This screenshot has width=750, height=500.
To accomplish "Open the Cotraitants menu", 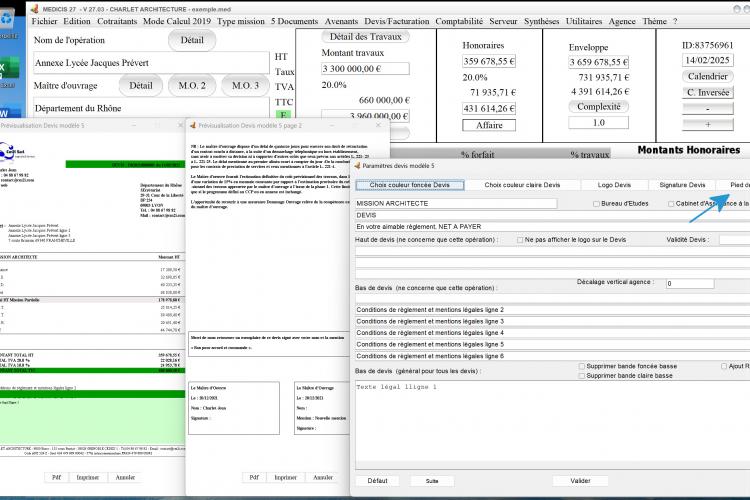I will click(117, 21).
